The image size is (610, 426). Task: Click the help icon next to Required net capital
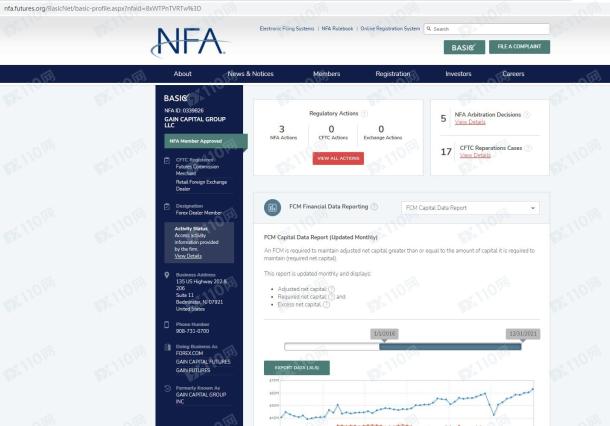[332, 297]
